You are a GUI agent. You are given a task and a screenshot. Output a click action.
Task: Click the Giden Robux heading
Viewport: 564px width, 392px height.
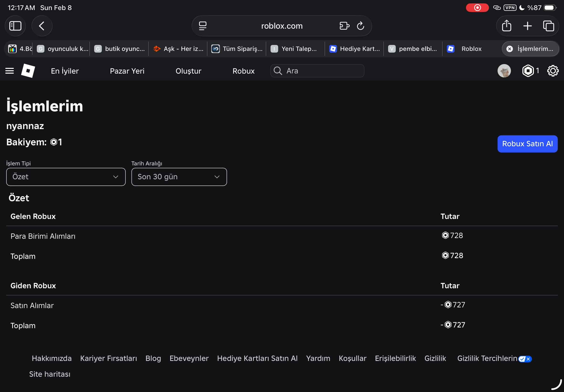pyautogui.click(x=33, y=286)
